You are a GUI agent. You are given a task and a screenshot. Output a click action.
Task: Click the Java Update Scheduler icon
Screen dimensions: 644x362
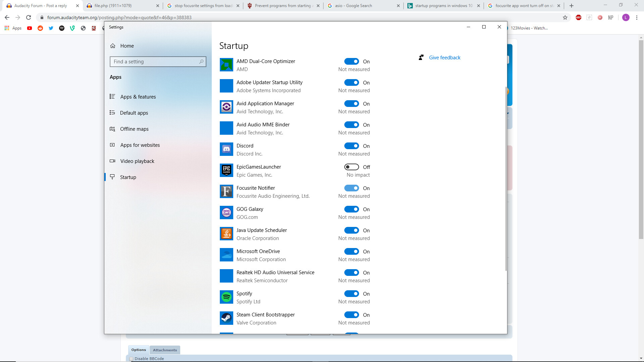tap(226, 234)
